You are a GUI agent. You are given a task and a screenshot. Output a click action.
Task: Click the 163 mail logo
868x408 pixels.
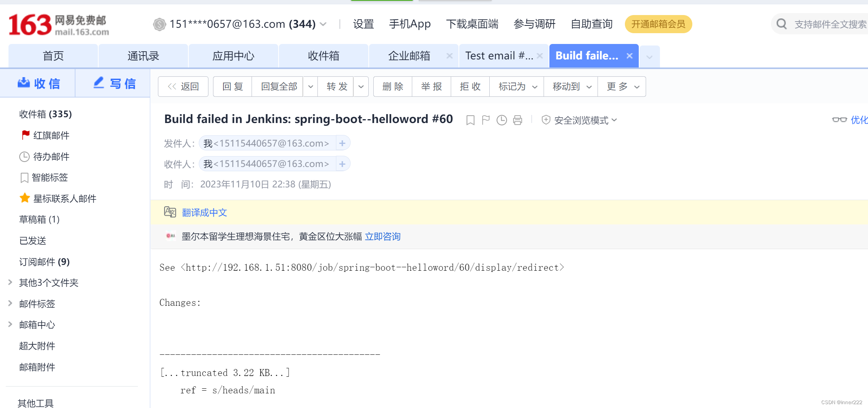pos(59,25)
